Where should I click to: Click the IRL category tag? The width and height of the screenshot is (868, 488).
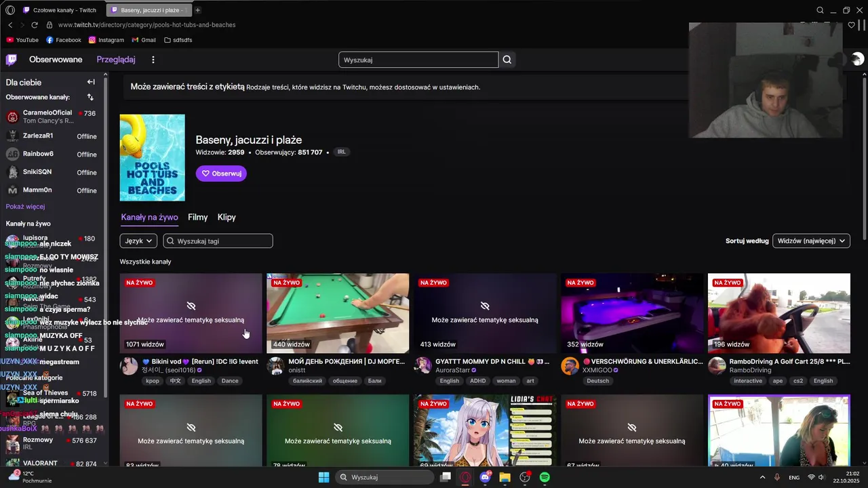[x=341, y=152]
